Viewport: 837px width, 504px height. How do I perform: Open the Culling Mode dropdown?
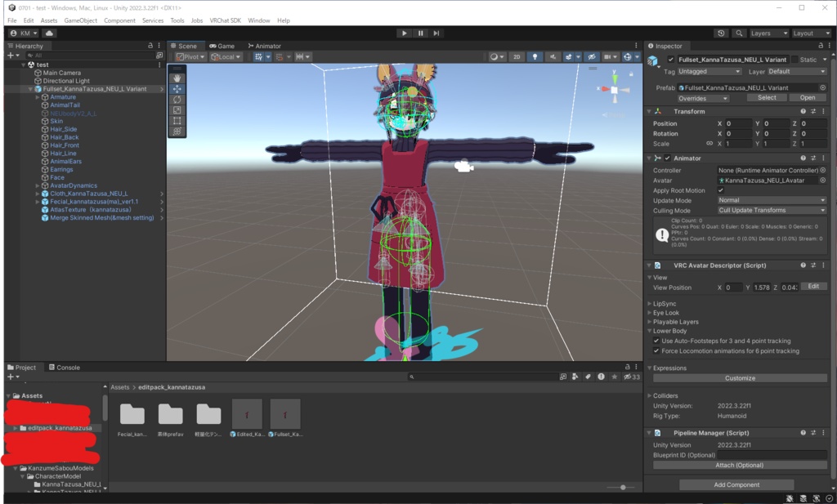coord(772,211)
